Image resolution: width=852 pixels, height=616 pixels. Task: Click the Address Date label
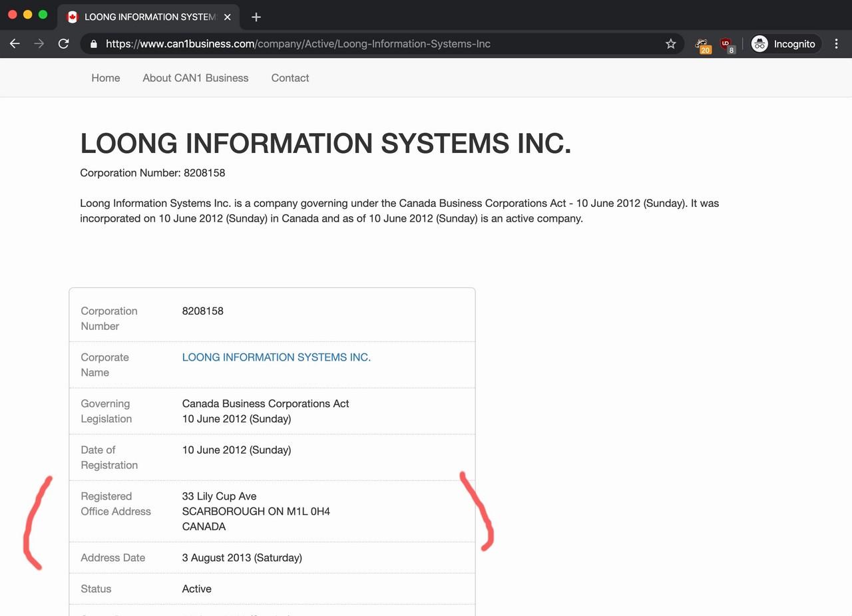113,557
